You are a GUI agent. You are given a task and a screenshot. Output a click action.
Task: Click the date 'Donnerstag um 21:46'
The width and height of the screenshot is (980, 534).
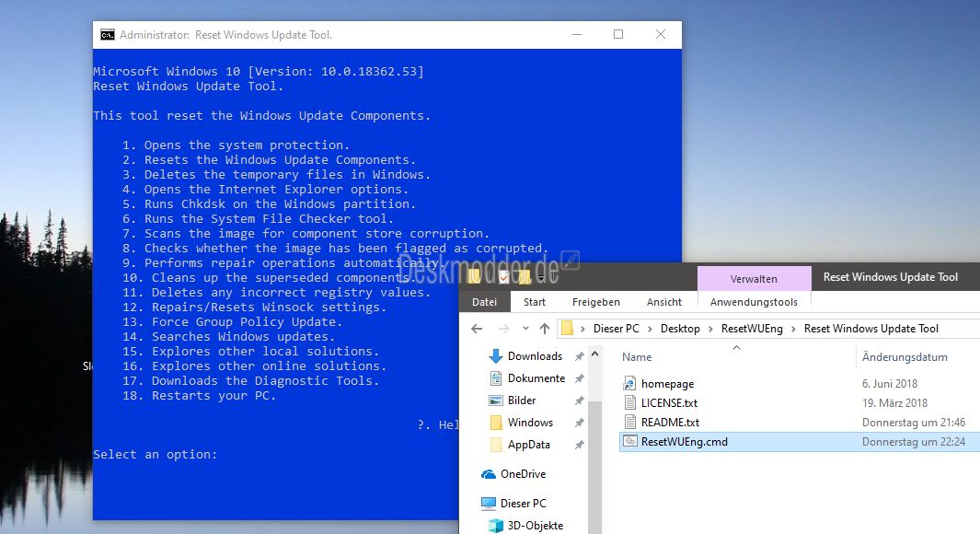[914, 422]
